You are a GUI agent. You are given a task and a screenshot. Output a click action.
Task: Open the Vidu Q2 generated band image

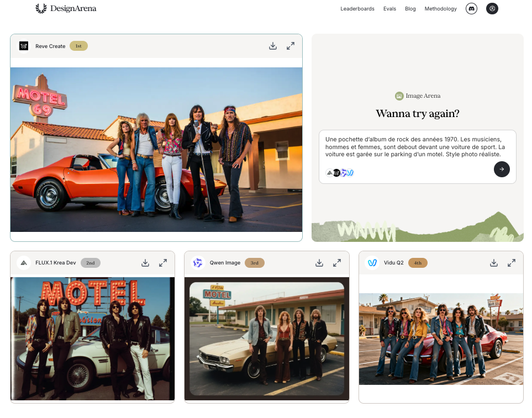(x=441, y=338)
